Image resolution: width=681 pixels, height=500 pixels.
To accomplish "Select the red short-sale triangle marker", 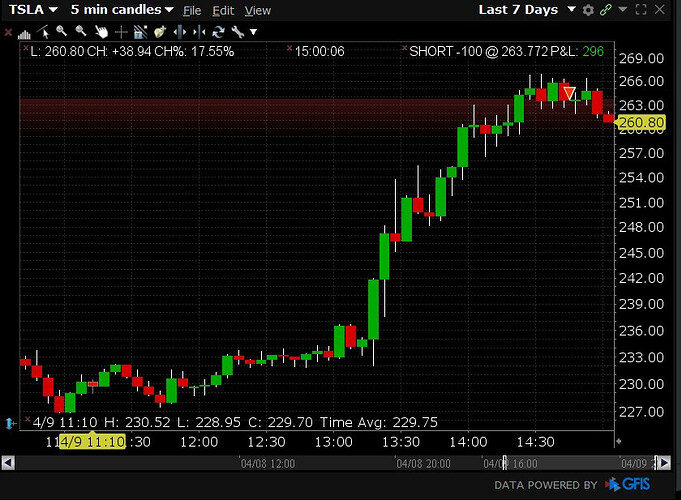I will [x=569, y=93].
